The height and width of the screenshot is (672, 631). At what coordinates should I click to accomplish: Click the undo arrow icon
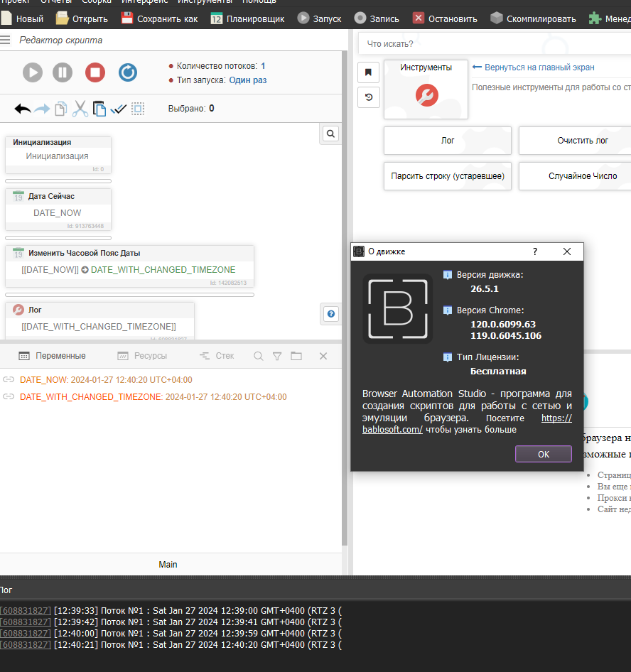23,109
